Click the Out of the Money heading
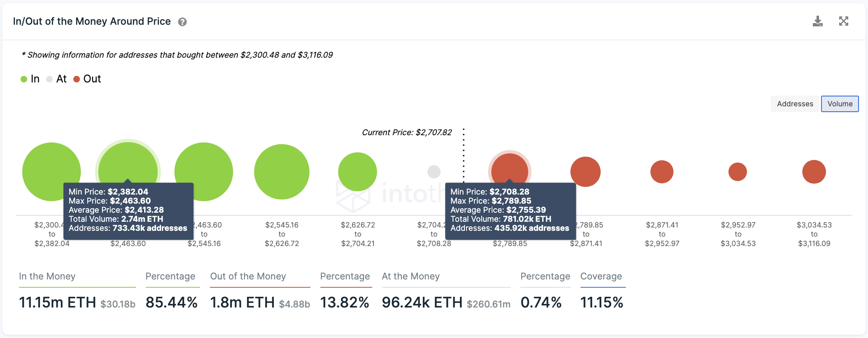The width and height of the screenshot is (868, 338). (x=248, y=276)
